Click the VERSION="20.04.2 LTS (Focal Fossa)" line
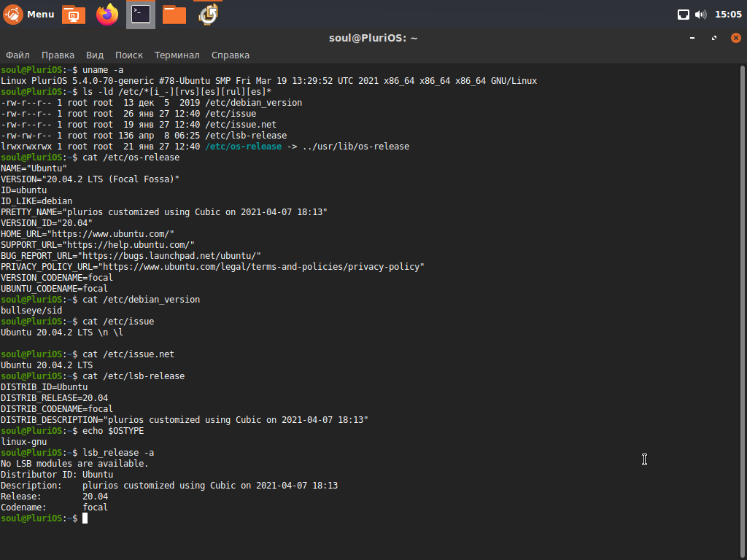Screen dimensions: 747x560 [x=90, y=179]
